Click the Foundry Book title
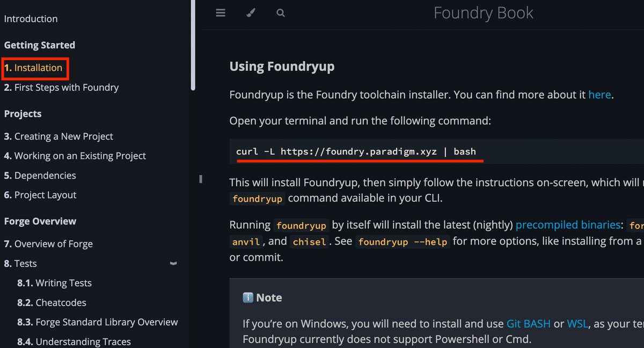644x348 pixels. click(484, 13)
